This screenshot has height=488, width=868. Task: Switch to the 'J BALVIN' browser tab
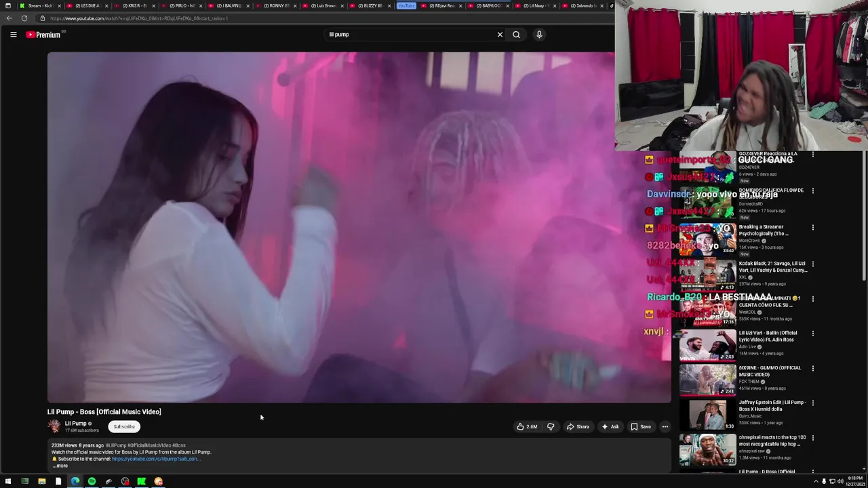click(228, 5)
